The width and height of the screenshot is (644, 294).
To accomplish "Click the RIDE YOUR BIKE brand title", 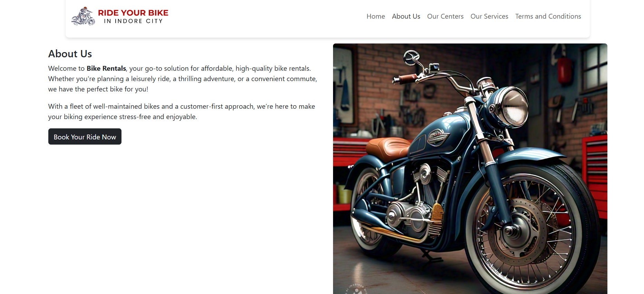I will pyautogui.click(x=133, y=13).
